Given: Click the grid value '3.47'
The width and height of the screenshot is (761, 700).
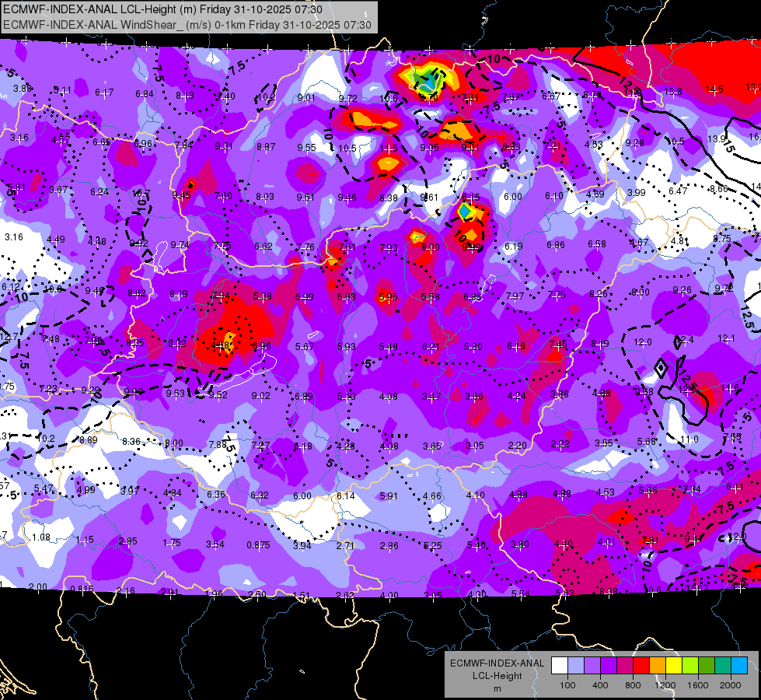Looking at the screenshot, I should click(x=431, y=397).
